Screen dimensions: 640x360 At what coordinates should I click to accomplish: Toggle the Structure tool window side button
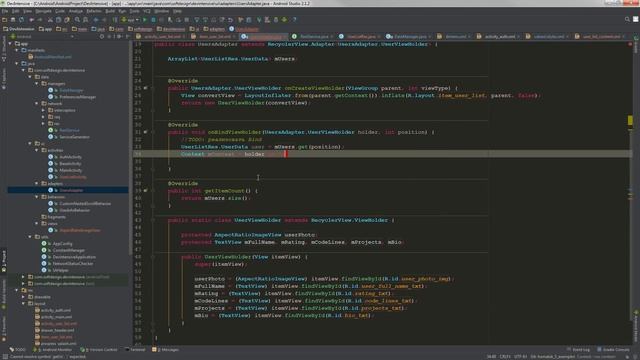click(x=4, y=48)
